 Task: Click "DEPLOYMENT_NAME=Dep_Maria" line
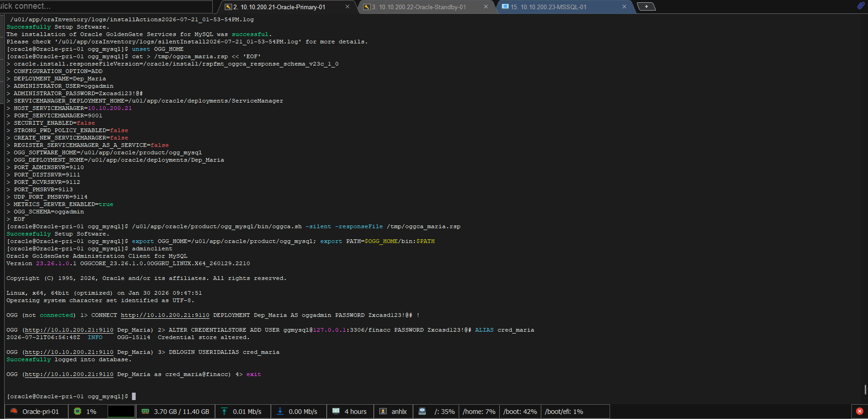60,79
